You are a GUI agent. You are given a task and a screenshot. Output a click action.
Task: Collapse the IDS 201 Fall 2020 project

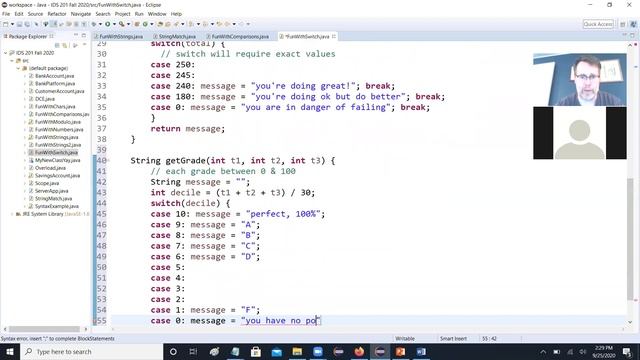[6, 53]
